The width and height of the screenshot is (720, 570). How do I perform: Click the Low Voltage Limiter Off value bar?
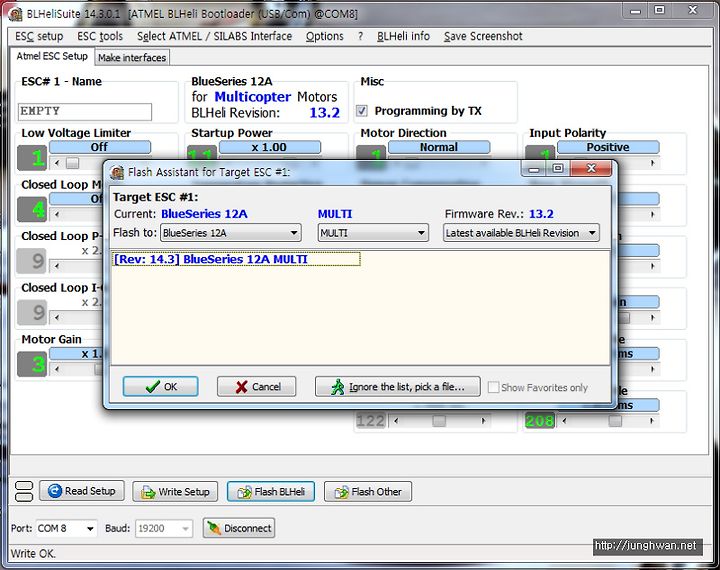click(100, 147)
